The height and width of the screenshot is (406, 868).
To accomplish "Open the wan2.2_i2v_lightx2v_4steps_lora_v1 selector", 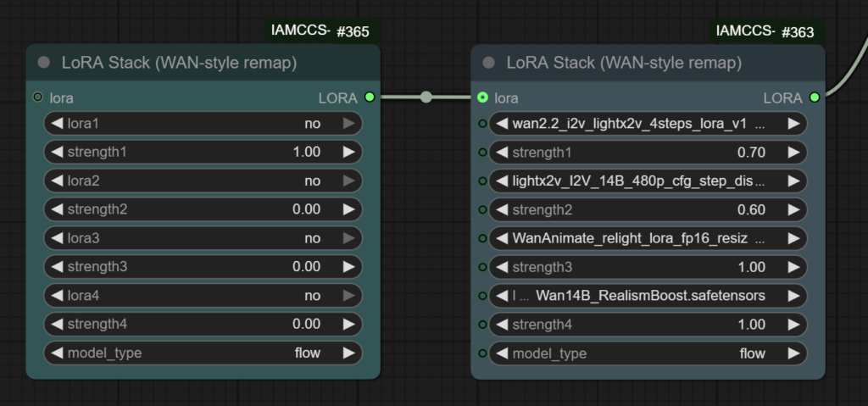I will pyautogui.click(x=644, y=124).
